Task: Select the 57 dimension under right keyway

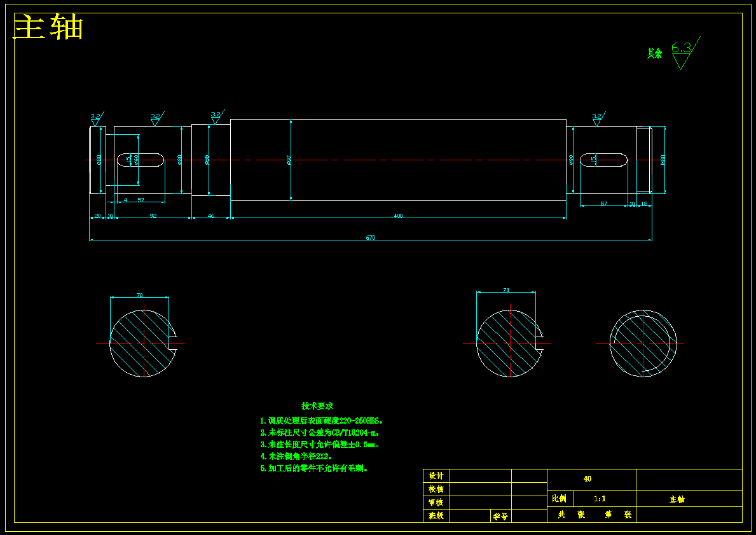Action: pyautogui.click(x=603, y=204)
